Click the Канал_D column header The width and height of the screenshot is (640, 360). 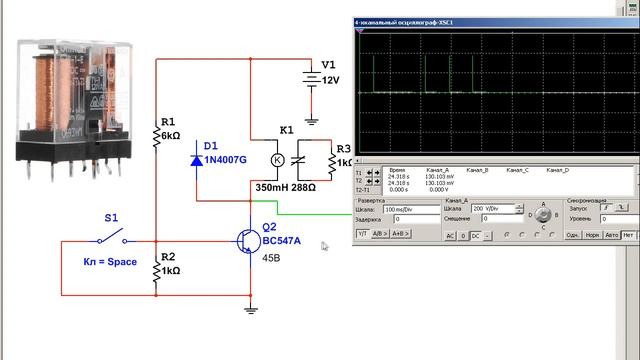click(x=557, y=170)
